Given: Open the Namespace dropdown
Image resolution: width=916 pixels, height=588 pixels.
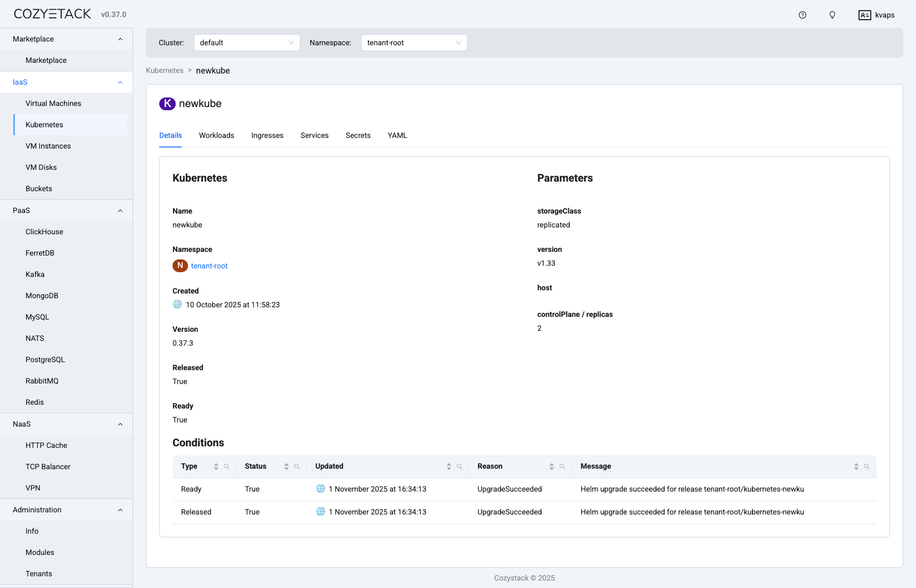Looking at the screenshot, I should pos(414,42).
